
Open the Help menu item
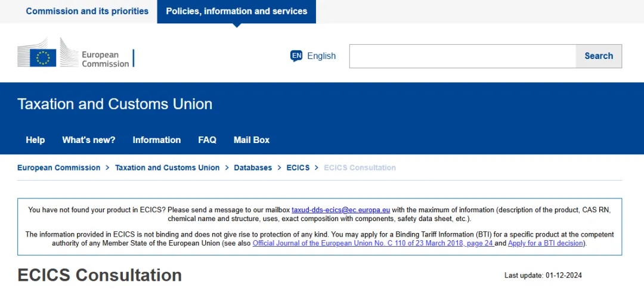[x=35, y=140]
